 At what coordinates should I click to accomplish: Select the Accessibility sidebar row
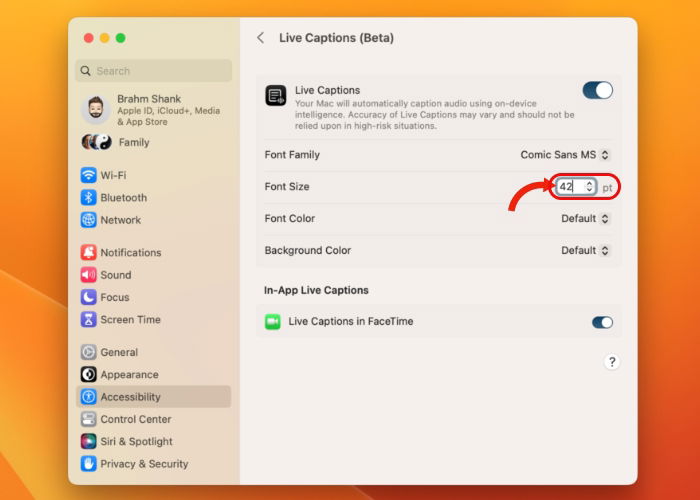click(154, 396)
